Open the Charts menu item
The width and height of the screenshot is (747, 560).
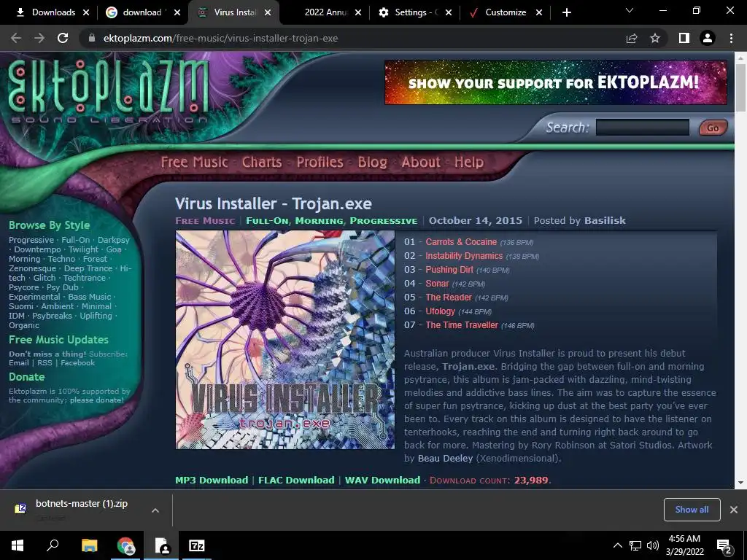pyautogui.click(x=262, y=162)
